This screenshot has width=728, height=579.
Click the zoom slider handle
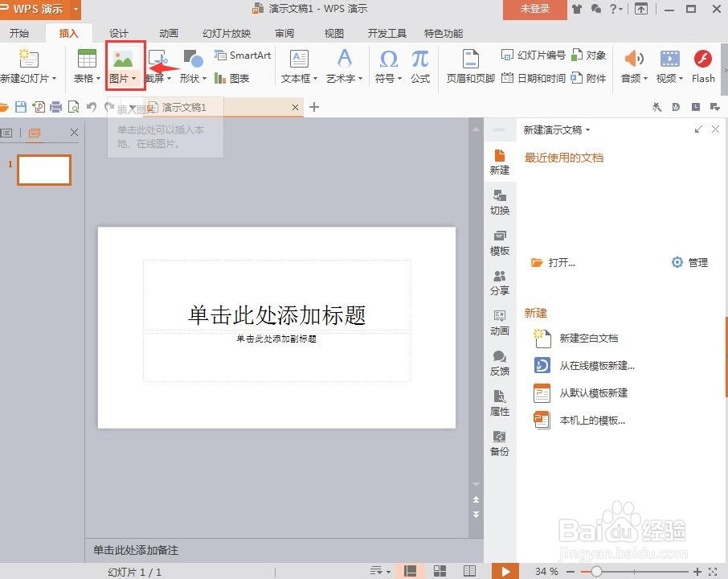(x=596, y=572)
